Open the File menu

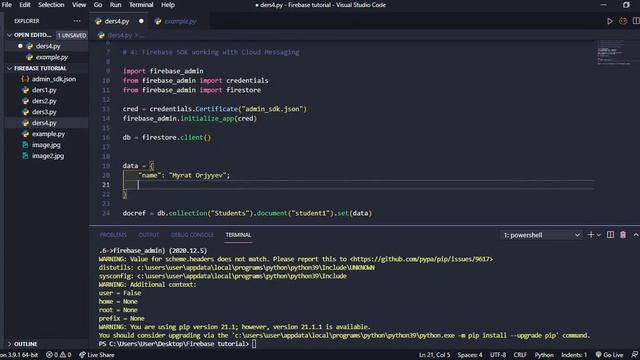[7, 5]
